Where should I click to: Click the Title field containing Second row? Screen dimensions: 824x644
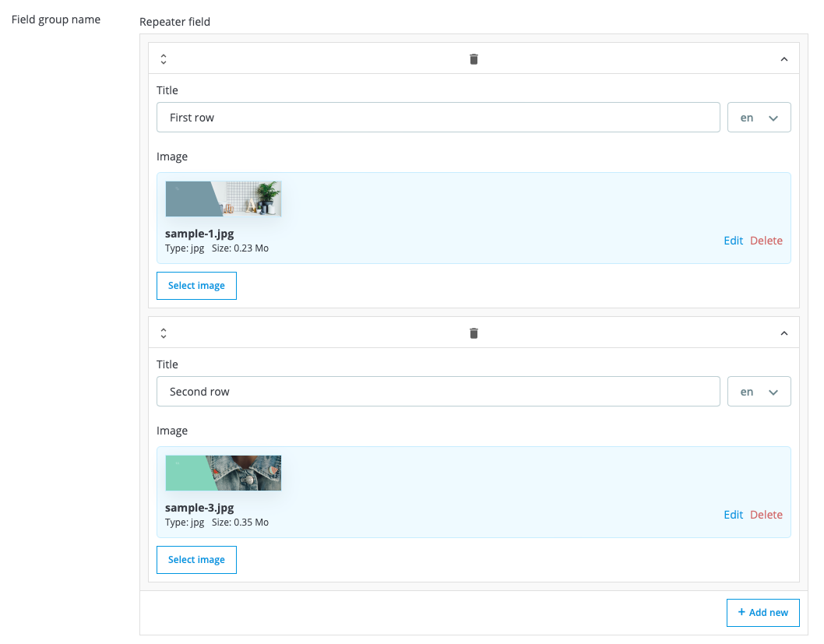438,392
